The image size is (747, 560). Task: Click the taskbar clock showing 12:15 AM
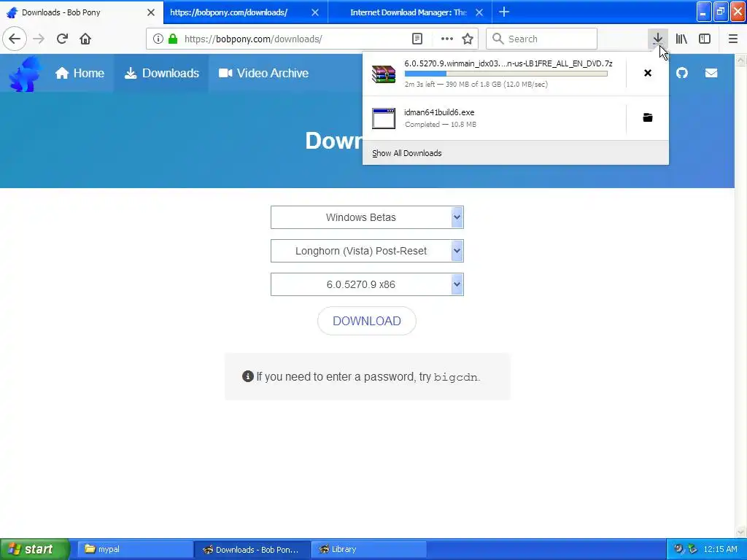pyautogui.click(x=720, y=549)
